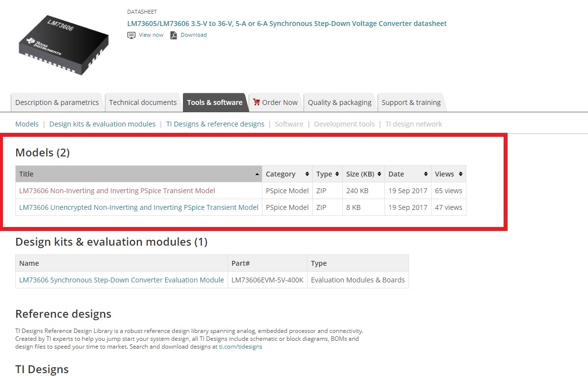Click the TI Designs heading
Screen dimensions: 588x381
42,369
